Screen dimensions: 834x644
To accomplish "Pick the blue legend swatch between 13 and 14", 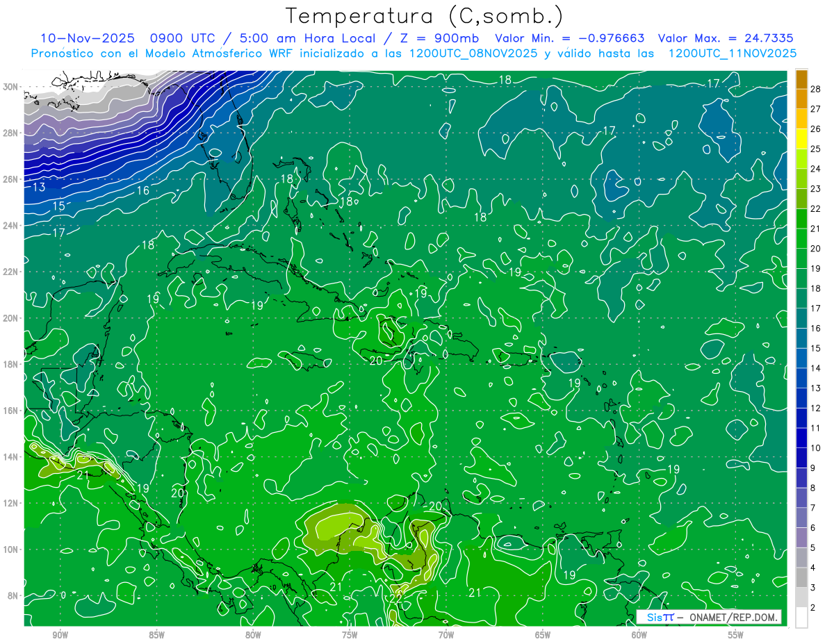I will pos(801,378).
